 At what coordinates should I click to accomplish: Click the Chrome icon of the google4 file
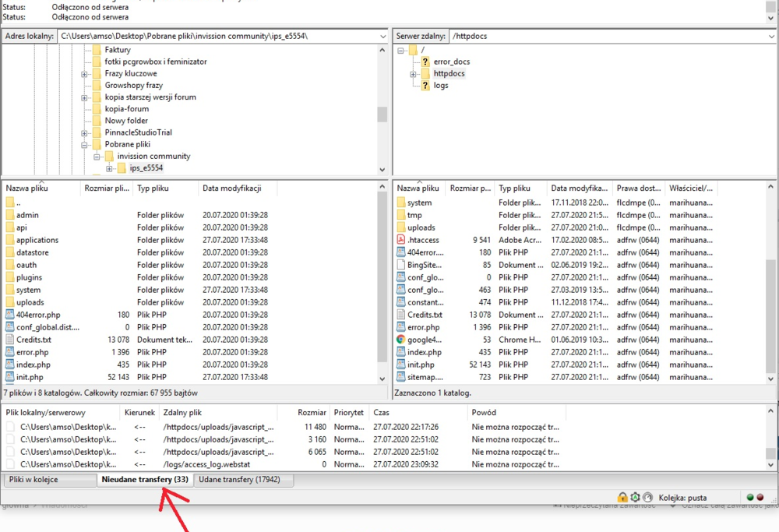pos(400,340)
